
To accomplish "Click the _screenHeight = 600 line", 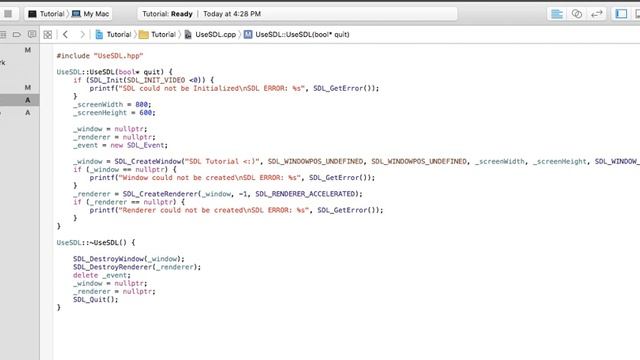I will tap(114, 113).
